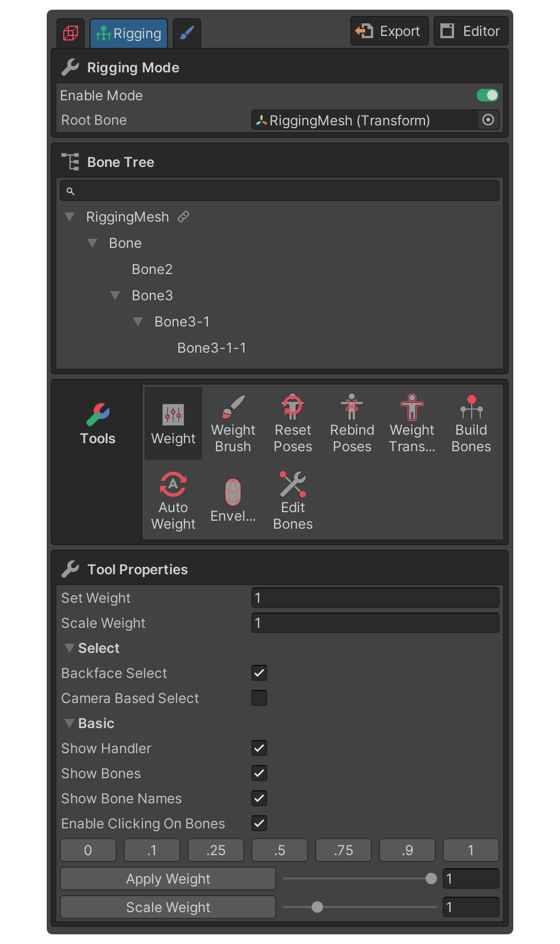Uncheck Backface Select checkbox
The width and height of the screenshot is (560, 944).
pos(259,673)
